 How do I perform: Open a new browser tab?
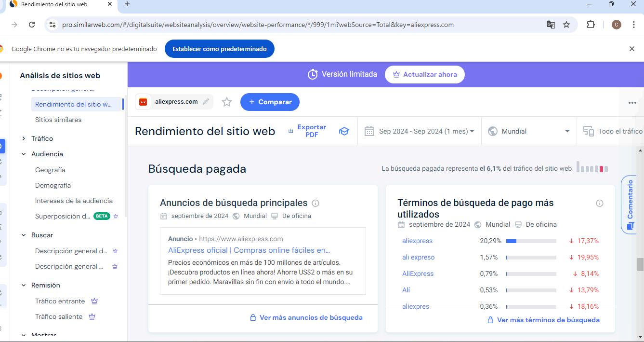click(x=127, y=4)
